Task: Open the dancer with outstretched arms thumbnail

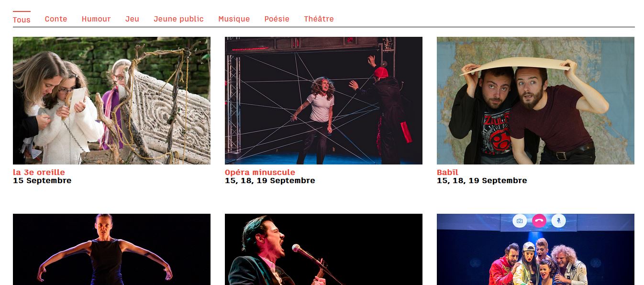Action: tap(111, 249)
